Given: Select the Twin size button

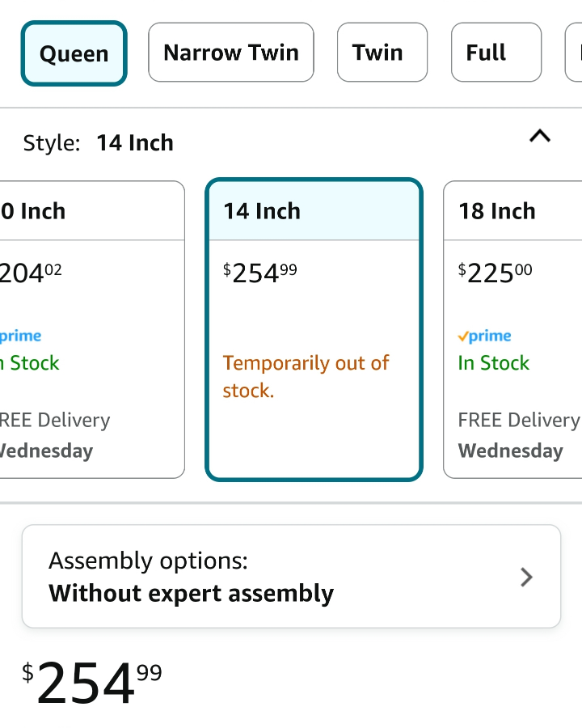Looking at the screenshot, I should point(382,52).
